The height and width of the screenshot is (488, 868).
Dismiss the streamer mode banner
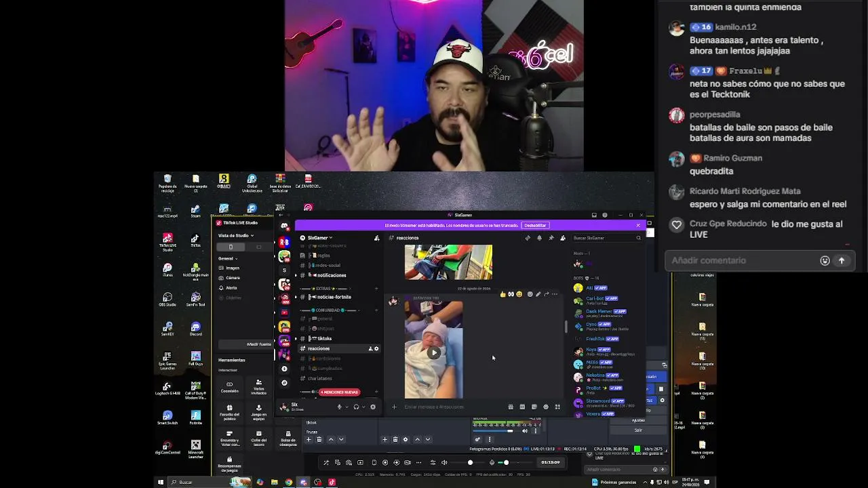click(x=638, y=225)
